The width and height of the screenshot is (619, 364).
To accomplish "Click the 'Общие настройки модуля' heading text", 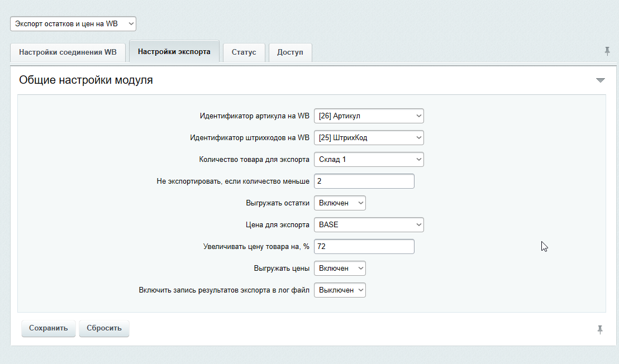I will (86, 80).
